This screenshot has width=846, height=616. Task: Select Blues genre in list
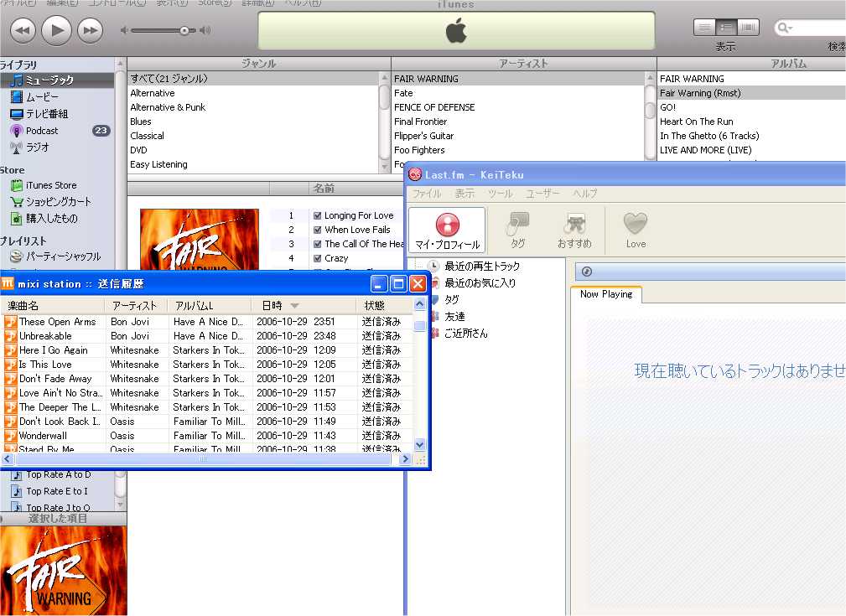(253, 122)
